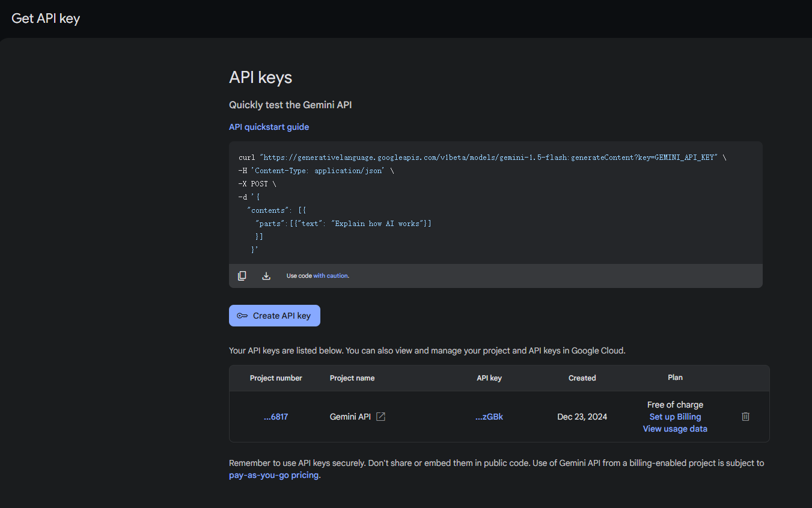Click the Get API key page title
The width and height of the screenshot is (812, 508).
pos(46,18)
